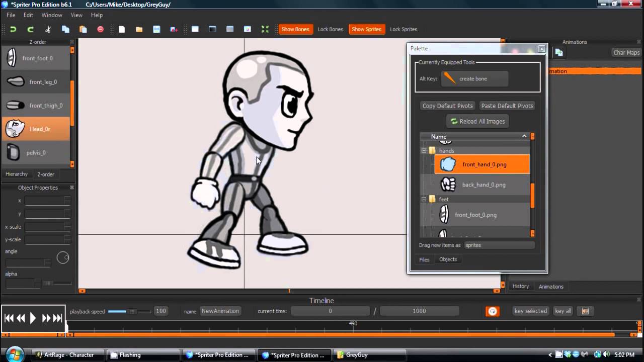Click the Copy icon in toolbar
The height and width of the screenshot is (362, 644).
coord(65,29)
